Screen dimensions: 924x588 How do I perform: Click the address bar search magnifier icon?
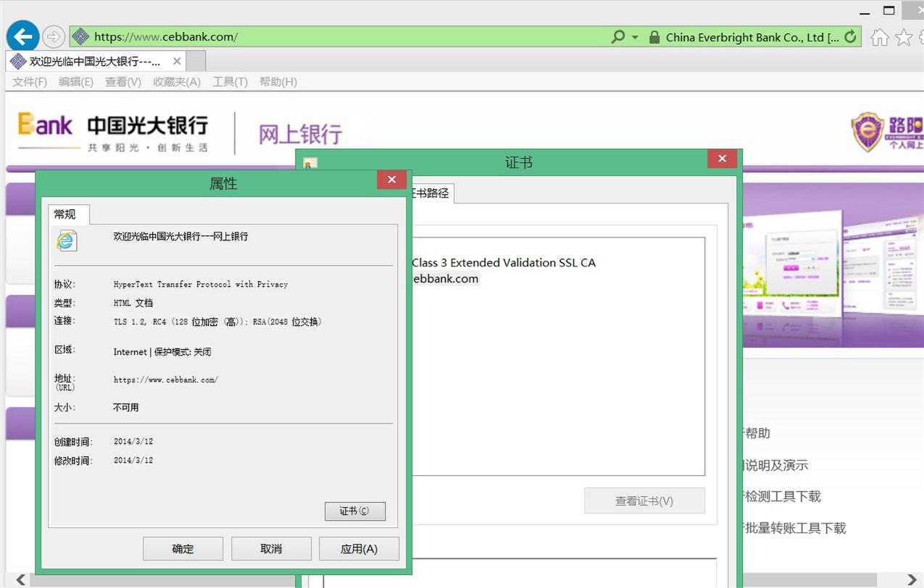617,36
